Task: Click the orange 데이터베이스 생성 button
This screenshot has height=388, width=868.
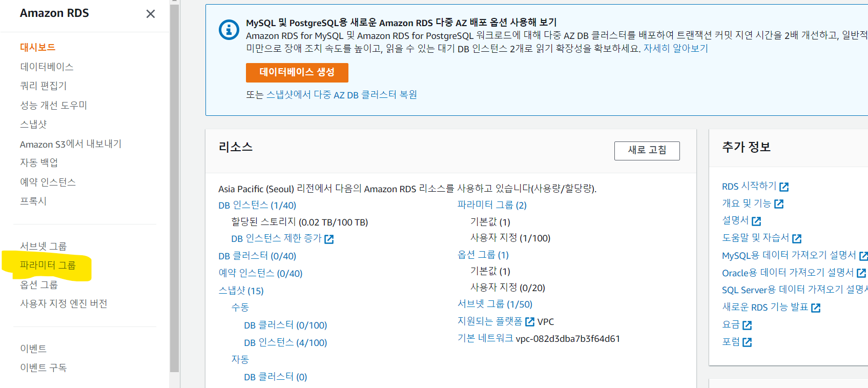Action: coord(297,72)
